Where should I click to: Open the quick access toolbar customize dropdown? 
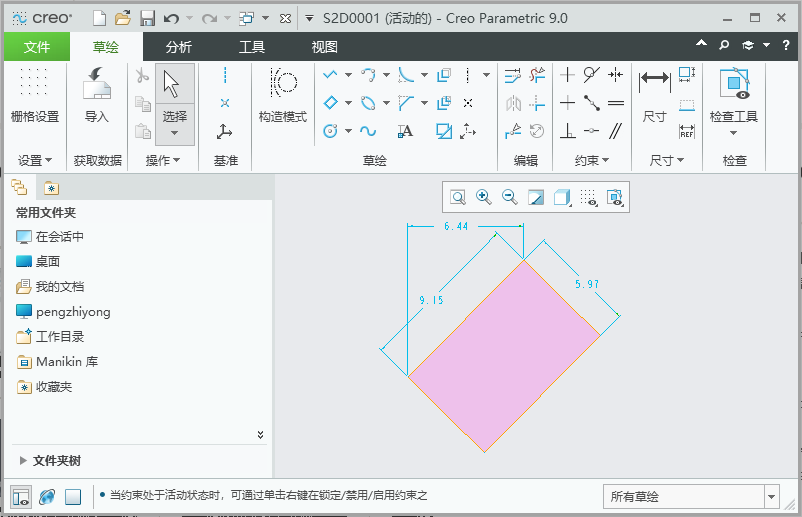[x=309, y=19]
